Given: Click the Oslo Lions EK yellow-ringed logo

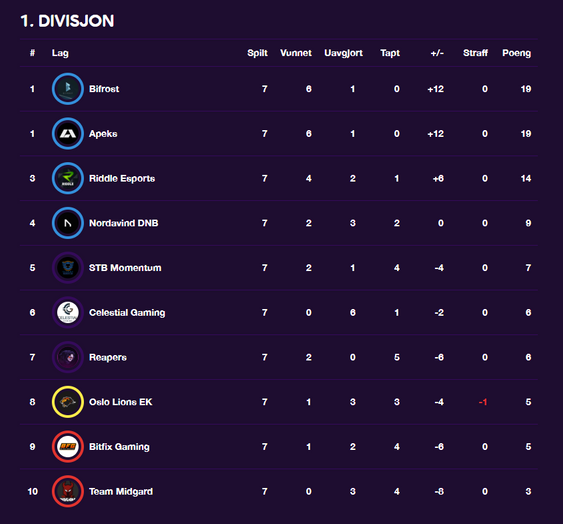Looking at the screenshot, I should [68, 402].
